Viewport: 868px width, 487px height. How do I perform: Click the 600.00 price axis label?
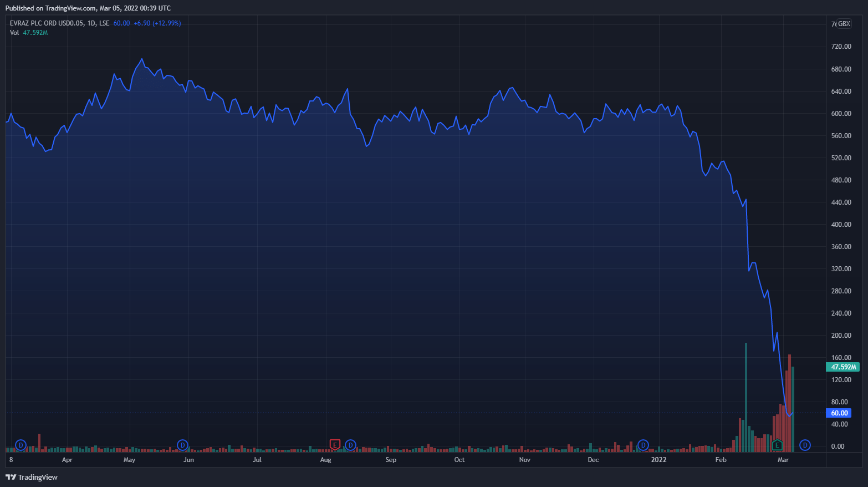coord(841,114)
